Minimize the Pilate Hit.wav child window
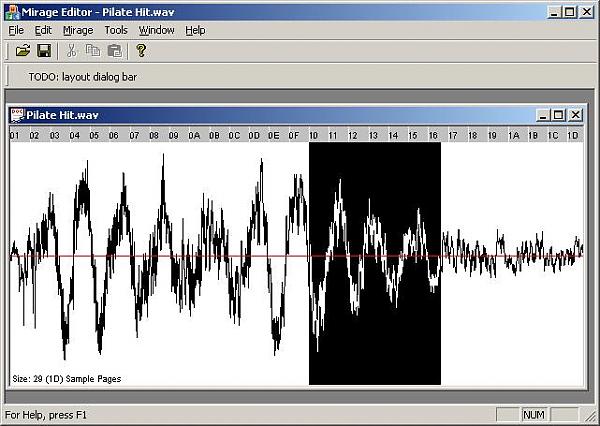 (543, 115)
